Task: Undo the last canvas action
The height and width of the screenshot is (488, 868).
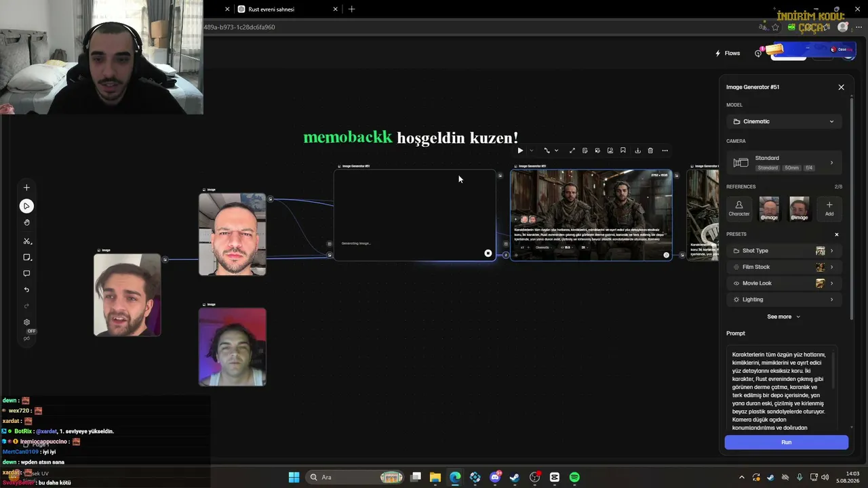Action: [26, 290]
